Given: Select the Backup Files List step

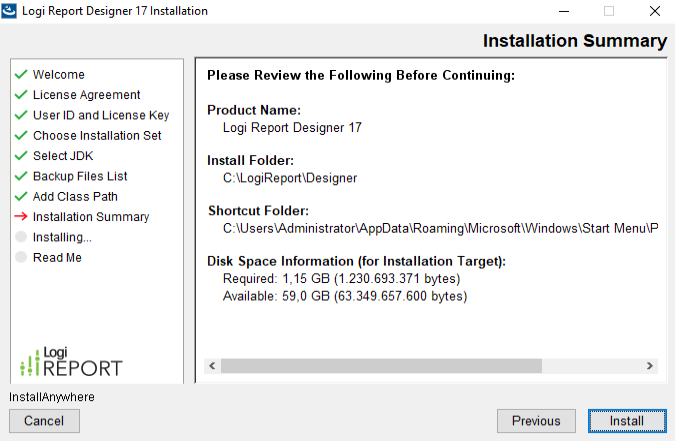Looking at the screenshot, I should point(80,176).
